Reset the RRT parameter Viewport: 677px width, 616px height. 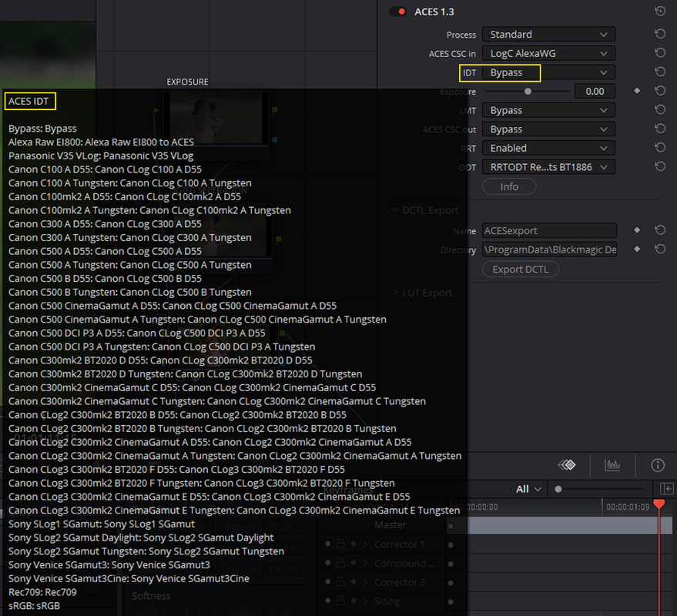tap(660, 148)
